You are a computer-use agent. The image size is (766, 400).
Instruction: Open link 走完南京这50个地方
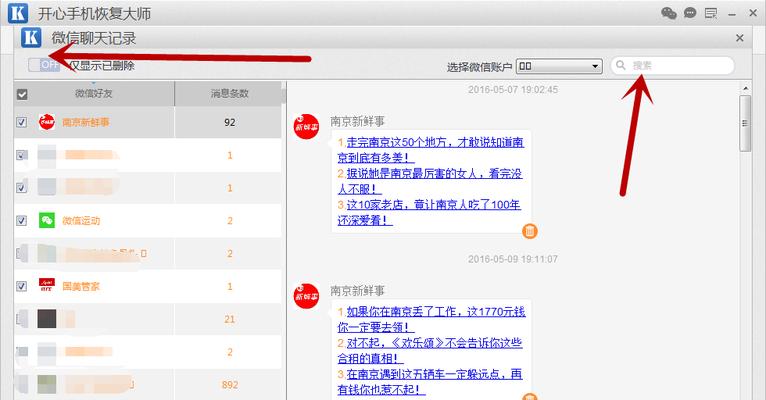coord(430,150)
